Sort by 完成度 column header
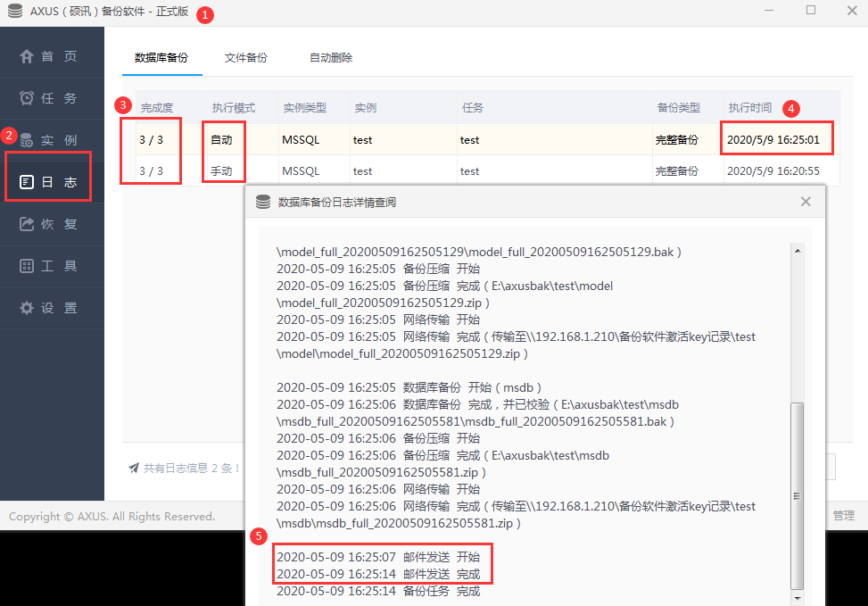The width and height of the screenshot is (868, 606). [x=171, y=107]
